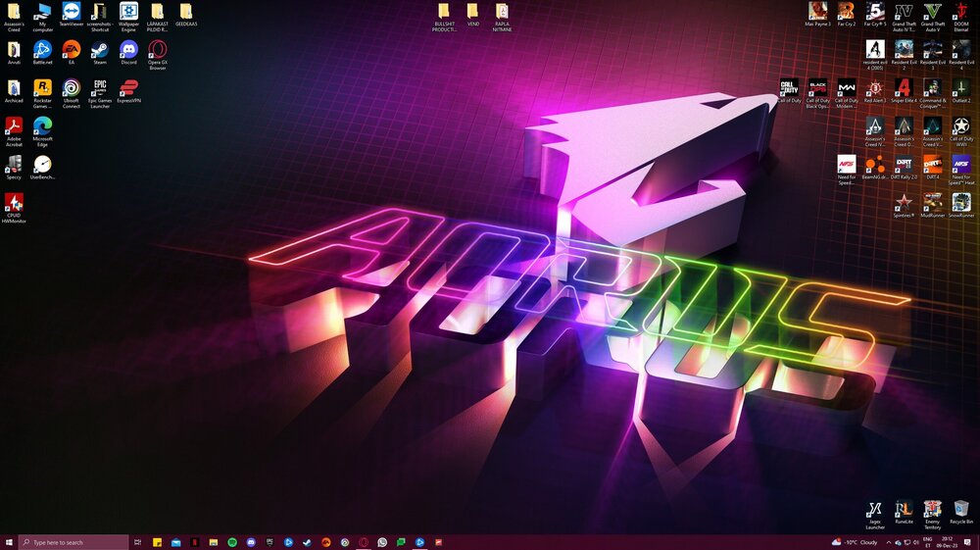This screenshot has height=550, width=980.
Task: Open the resident evil 4 (2005) shortcut
Action: [875, 55]
